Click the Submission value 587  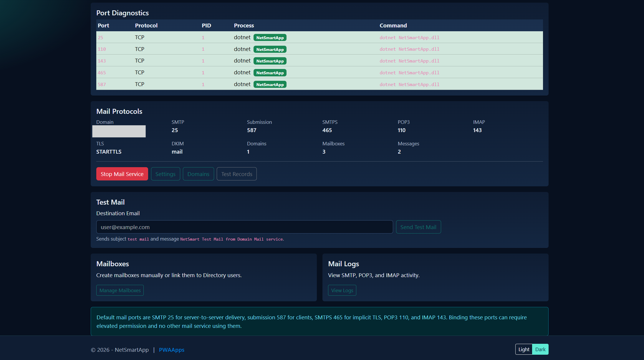coord(251,130)
